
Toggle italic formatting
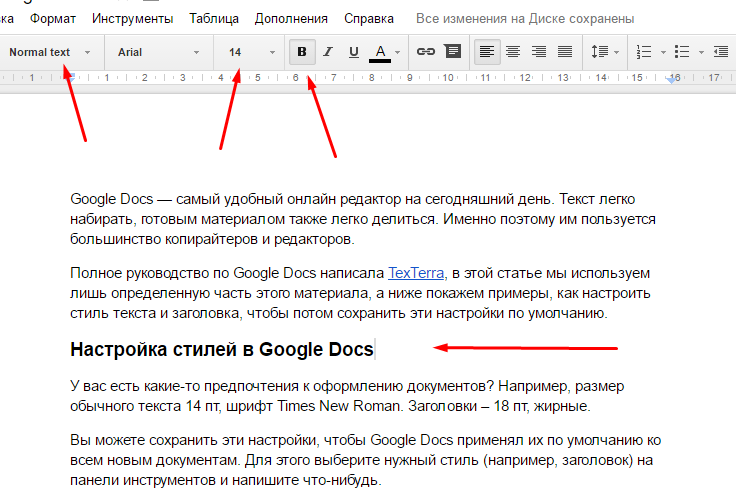(328, 52)
